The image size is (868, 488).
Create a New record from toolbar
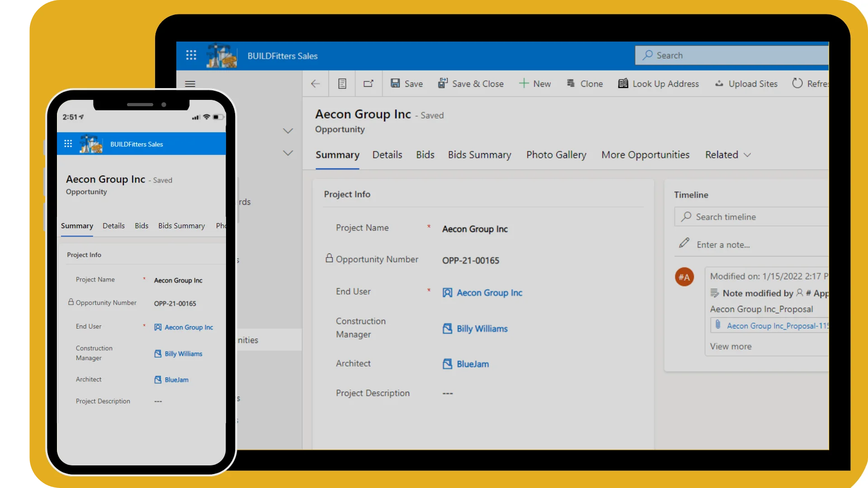535,84
